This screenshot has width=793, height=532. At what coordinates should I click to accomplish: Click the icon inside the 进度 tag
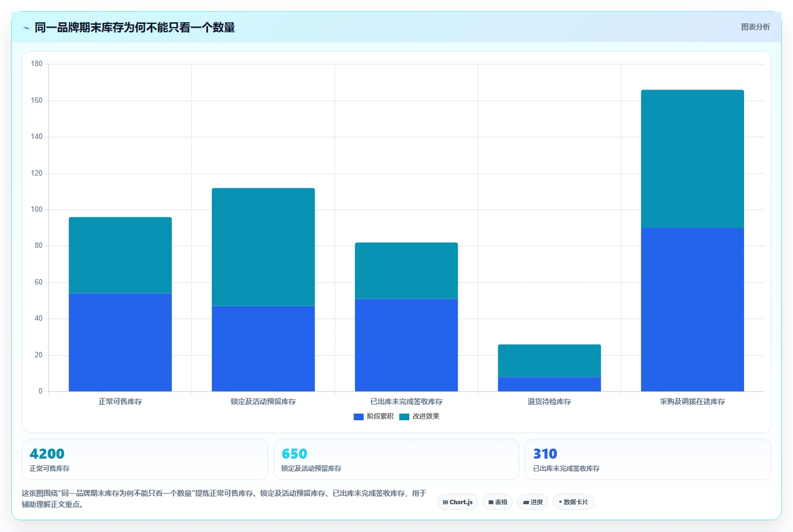(x=526, y=502)
